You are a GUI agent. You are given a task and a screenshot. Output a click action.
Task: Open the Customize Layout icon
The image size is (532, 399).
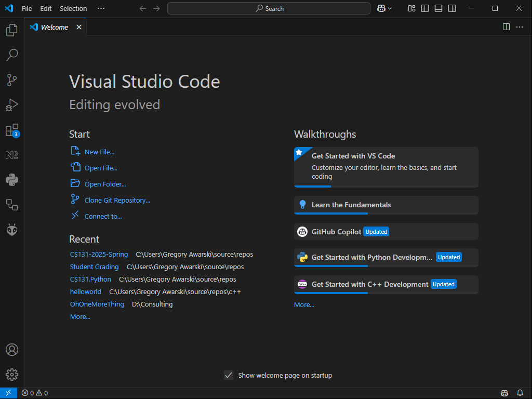coord(411,8)
